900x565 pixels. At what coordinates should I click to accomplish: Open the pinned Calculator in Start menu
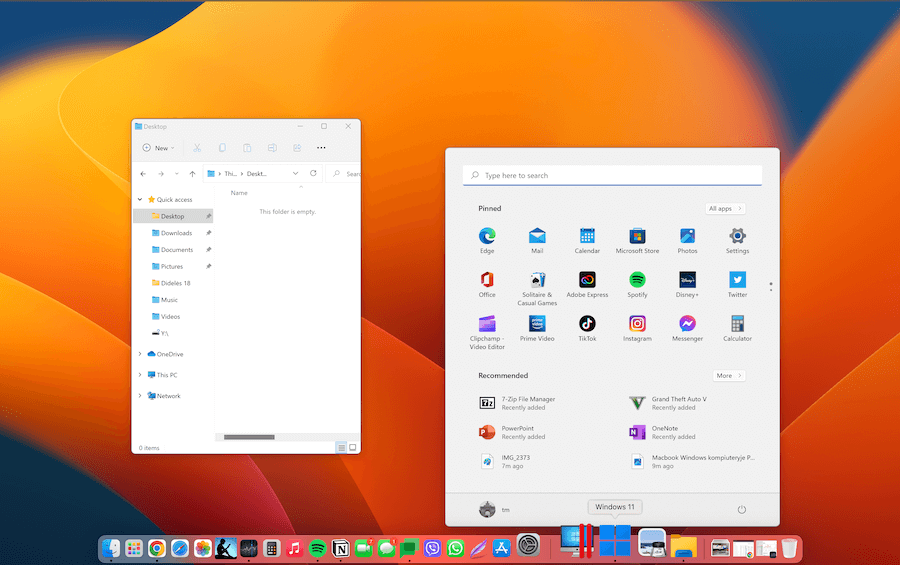point(737,328)
